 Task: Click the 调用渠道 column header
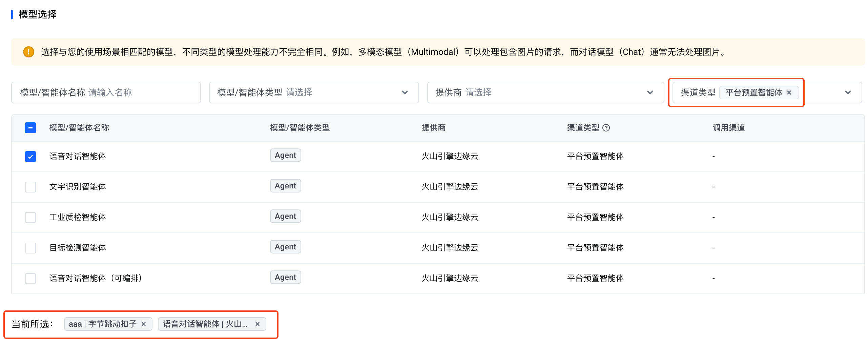point(729,128)
